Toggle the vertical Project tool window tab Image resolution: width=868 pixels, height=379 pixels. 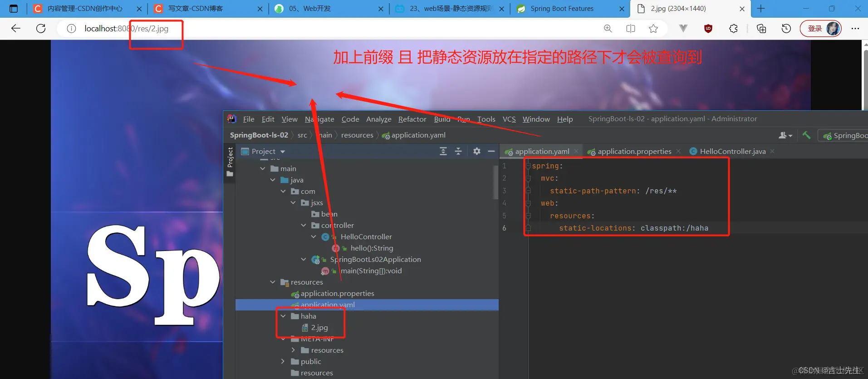[230, 162]
